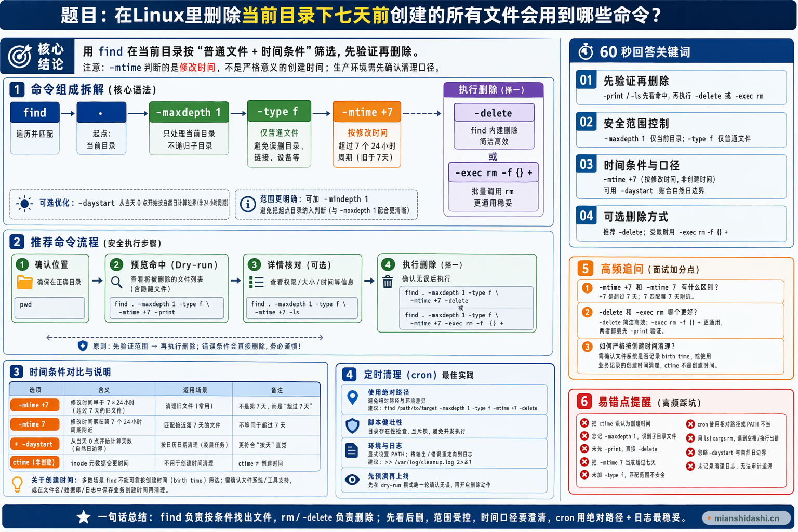Screen dimensions: 798x532
Task: Click the target icon beside 核心结论
Action: 20,56
